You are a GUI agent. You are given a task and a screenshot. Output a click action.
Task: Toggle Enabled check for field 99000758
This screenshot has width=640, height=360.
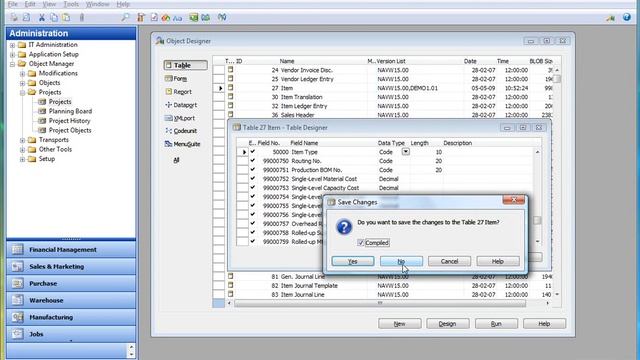(x=253, y=233)
